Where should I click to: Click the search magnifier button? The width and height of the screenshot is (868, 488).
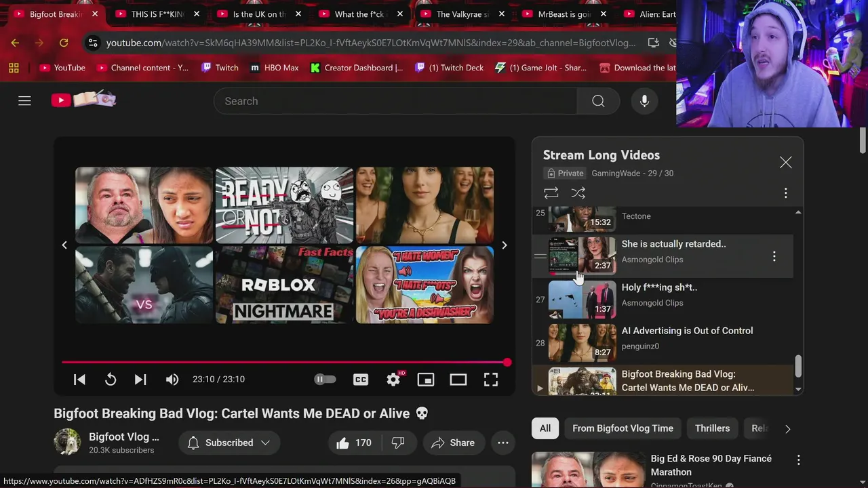(598, 101)
